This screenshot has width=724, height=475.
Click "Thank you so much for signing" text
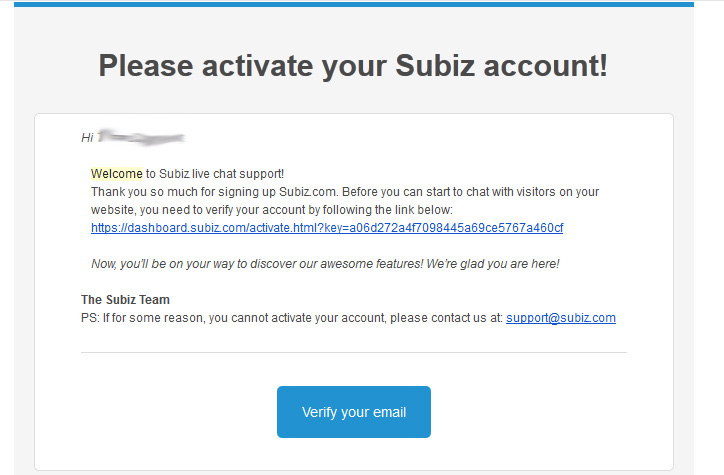183,192
